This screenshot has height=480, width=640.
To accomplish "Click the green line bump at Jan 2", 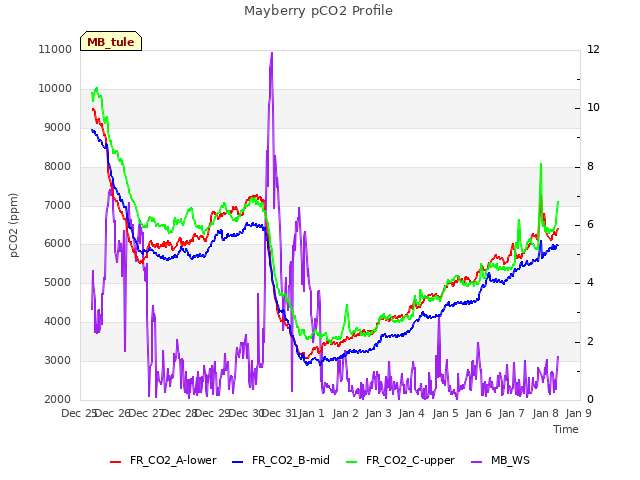I will pyautogui.click(x=347, y=305).
